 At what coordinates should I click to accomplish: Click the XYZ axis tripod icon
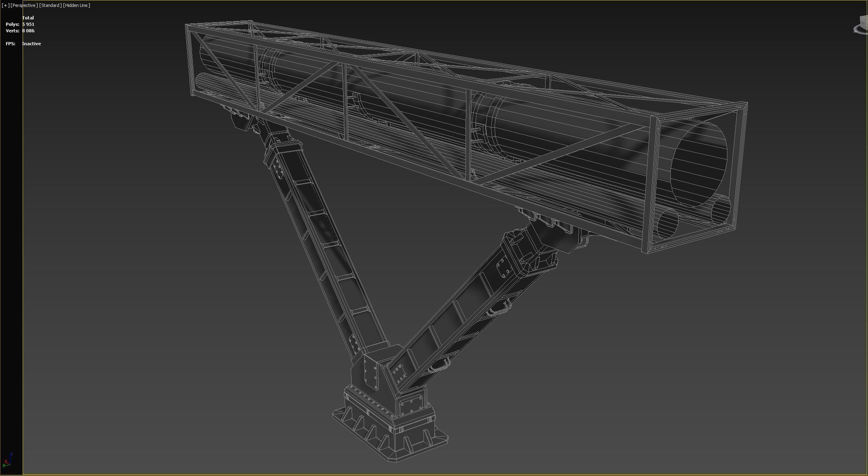click(x=7, y=461)
